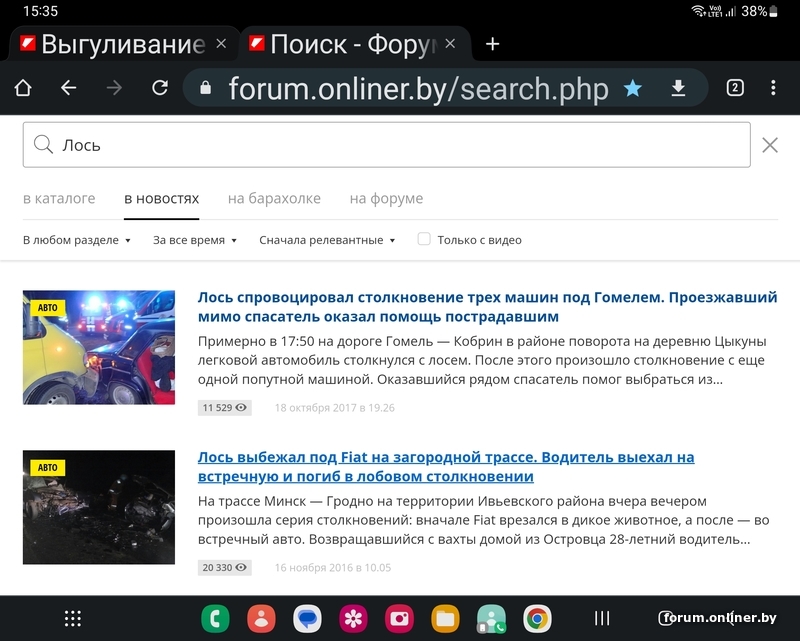Open the browser three-dot menu
The width and height of the screenshot is (800, 641).
click(773, 88)
